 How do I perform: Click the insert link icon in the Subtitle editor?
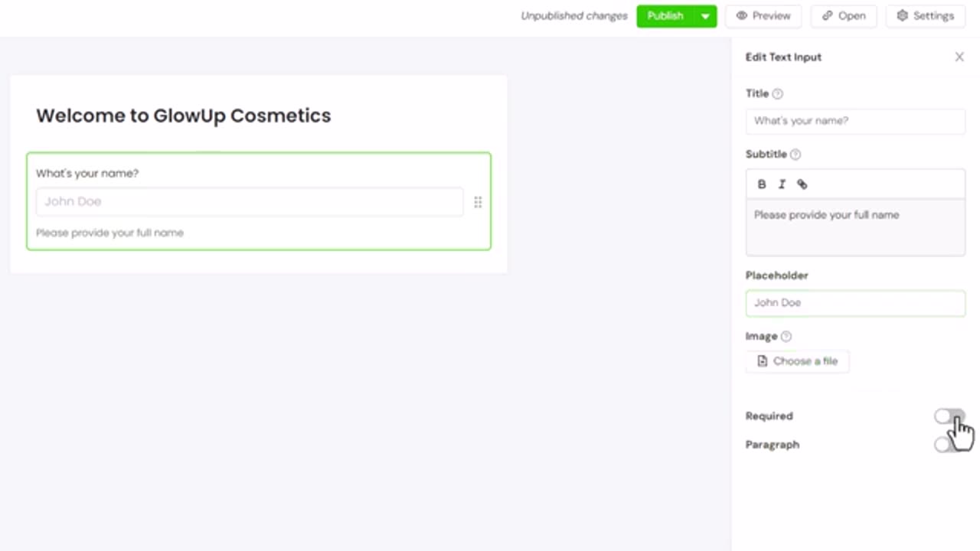coord(802,184)
